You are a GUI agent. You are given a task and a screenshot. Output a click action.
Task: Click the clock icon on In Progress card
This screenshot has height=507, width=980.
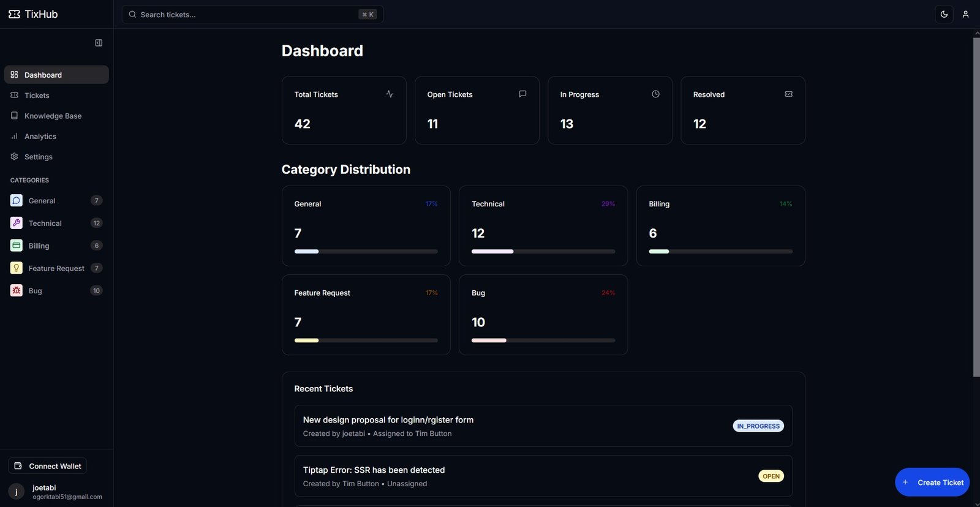pyautogui.click(x=655, y=94)
